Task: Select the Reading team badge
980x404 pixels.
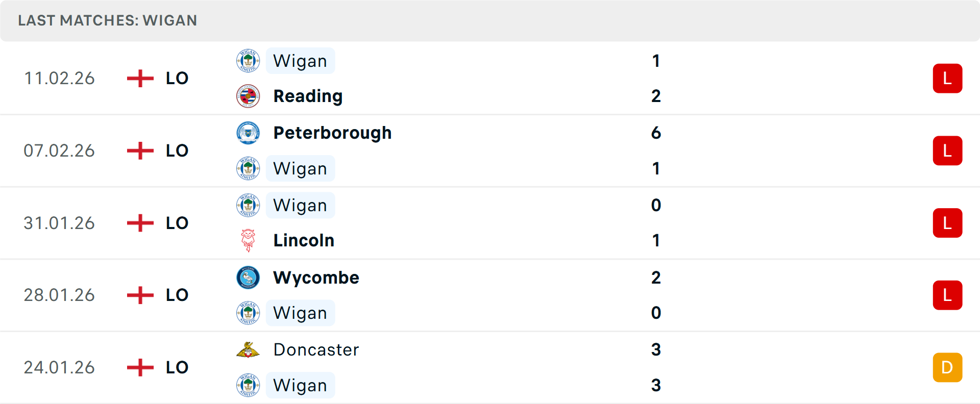Action: 248,95
